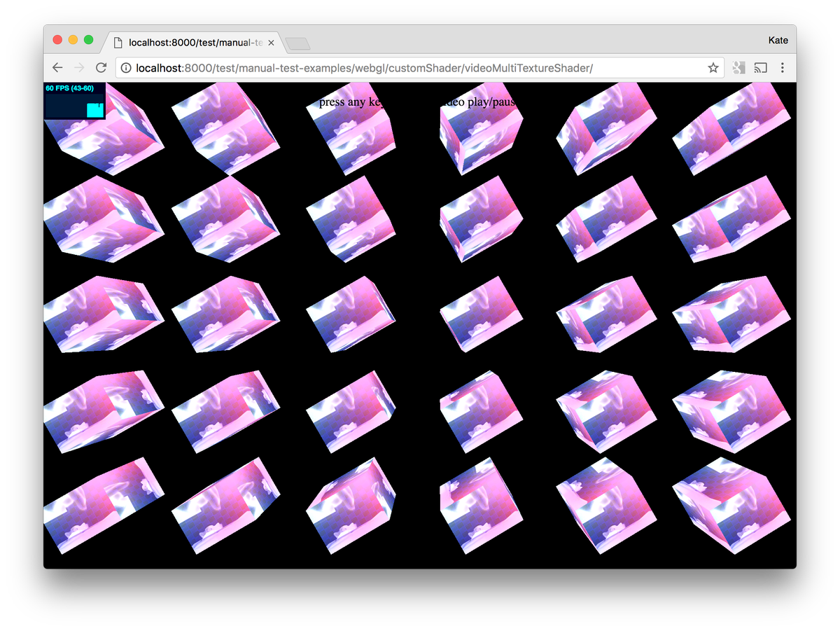
Task: Click the Google extension icon
Action: [738, 67]
